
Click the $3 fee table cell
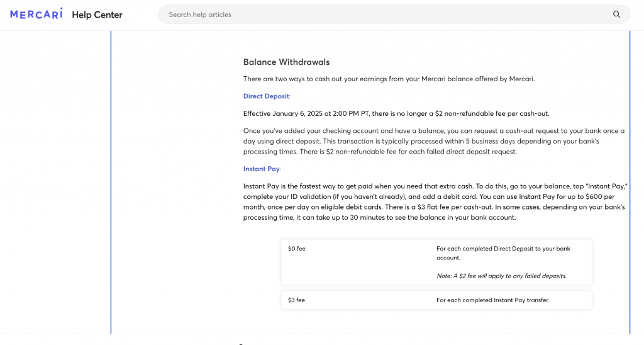point(296,300)
